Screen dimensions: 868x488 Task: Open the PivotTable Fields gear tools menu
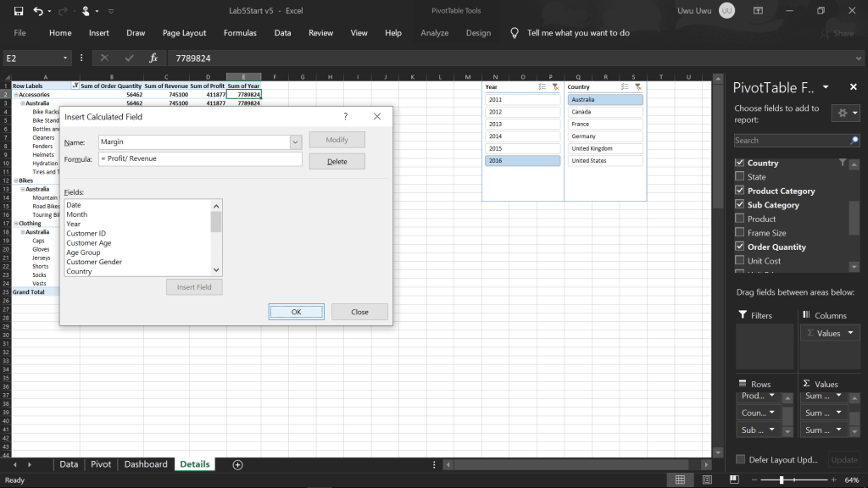(x=844, y=114)
